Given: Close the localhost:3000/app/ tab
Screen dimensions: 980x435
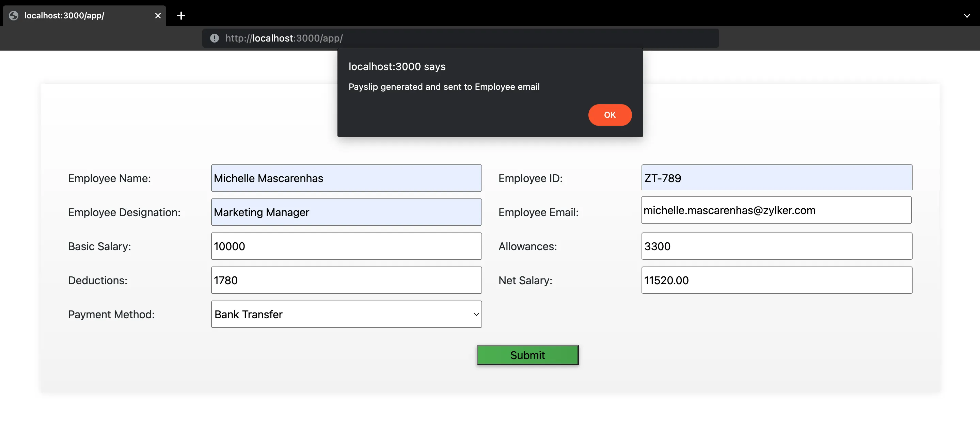Looking at the screenshot, I should (158, 16).
